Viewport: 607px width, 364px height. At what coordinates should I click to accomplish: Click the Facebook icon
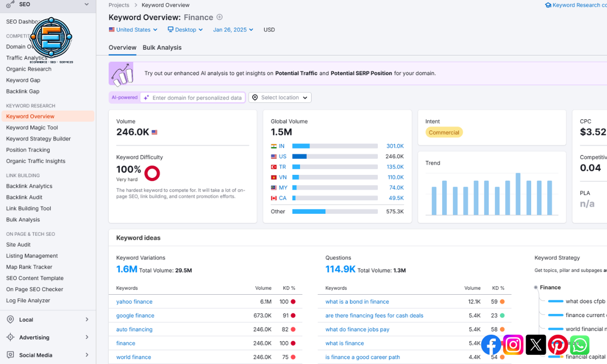(491, 345)
